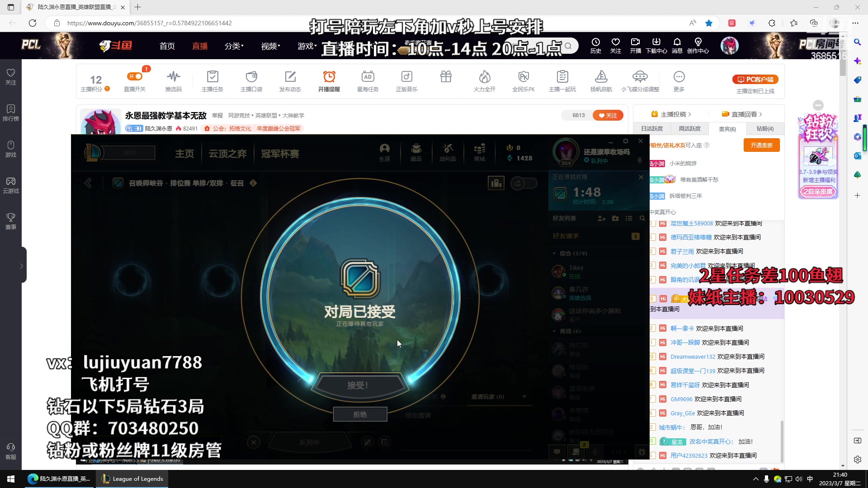Image resolution: width=868 pixels, height=488 pixels.
Task: Open 创作中心 lightbulb icon
Action: [698, 46]
